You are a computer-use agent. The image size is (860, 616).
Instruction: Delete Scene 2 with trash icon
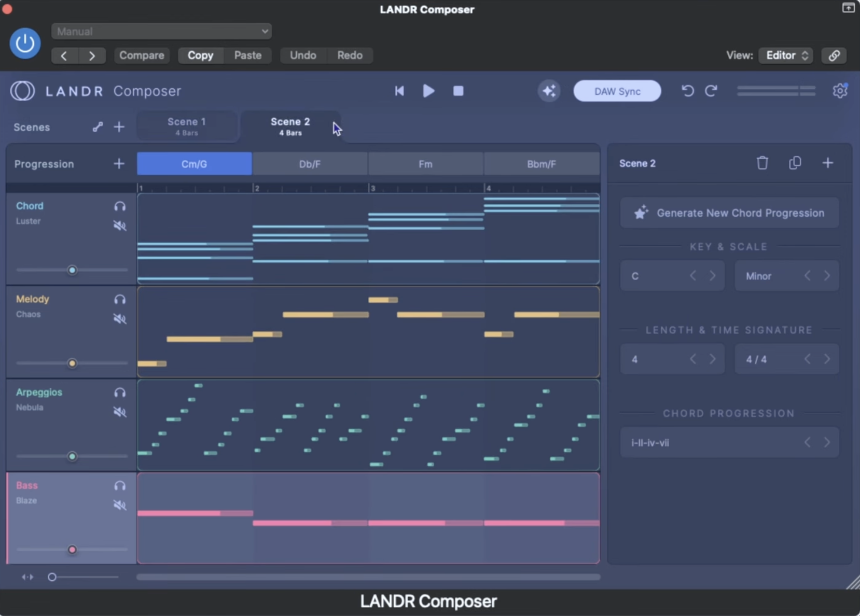pos(762,163)
